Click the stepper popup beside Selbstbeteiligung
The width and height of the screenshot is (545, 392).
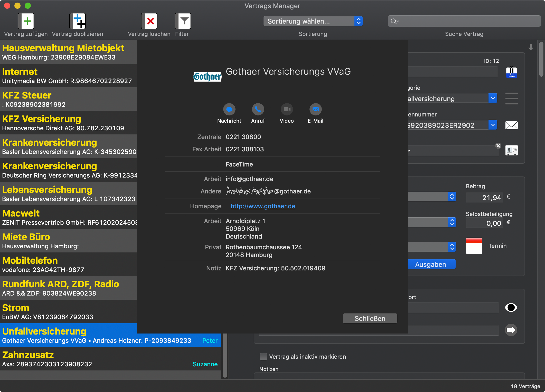coord(452,222)
